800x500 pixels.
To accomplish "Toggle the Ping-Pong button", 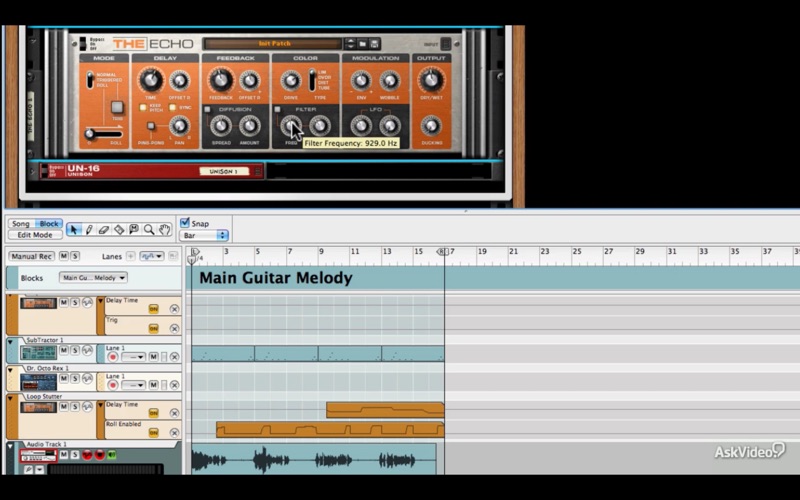I will (x=151, y=126).
